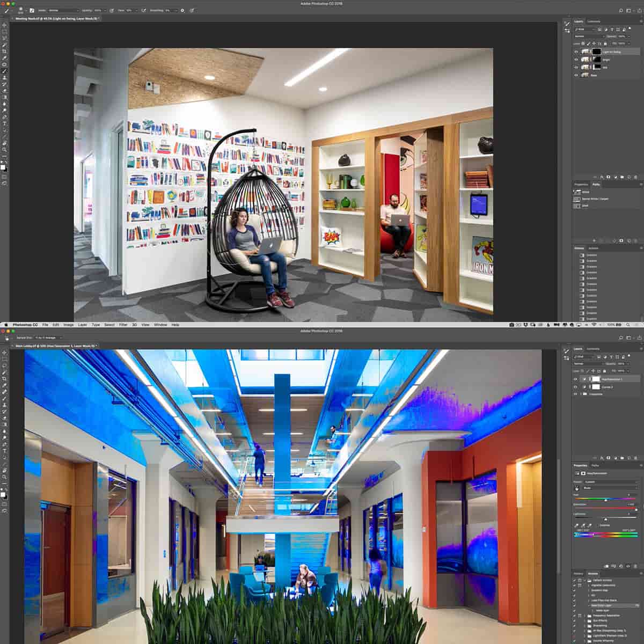
Task: Open the Window menu
Action: coord(160,325)
